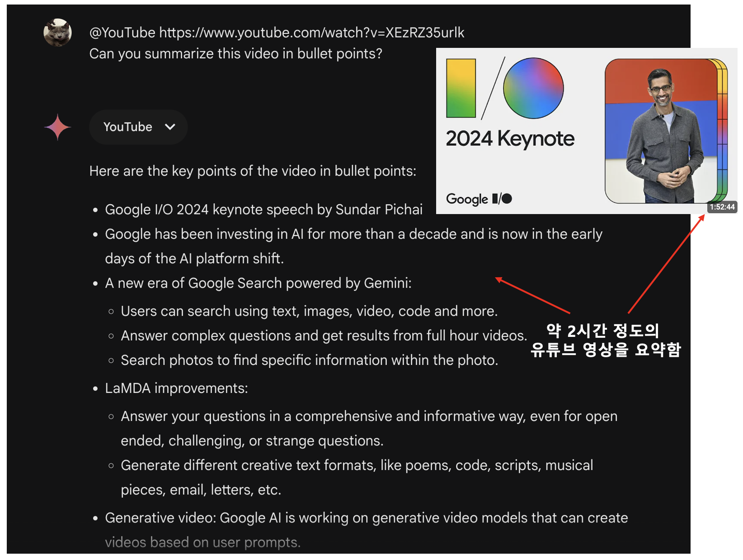Click 'Users can search using text, images' sub-bullet

point(309,311)
